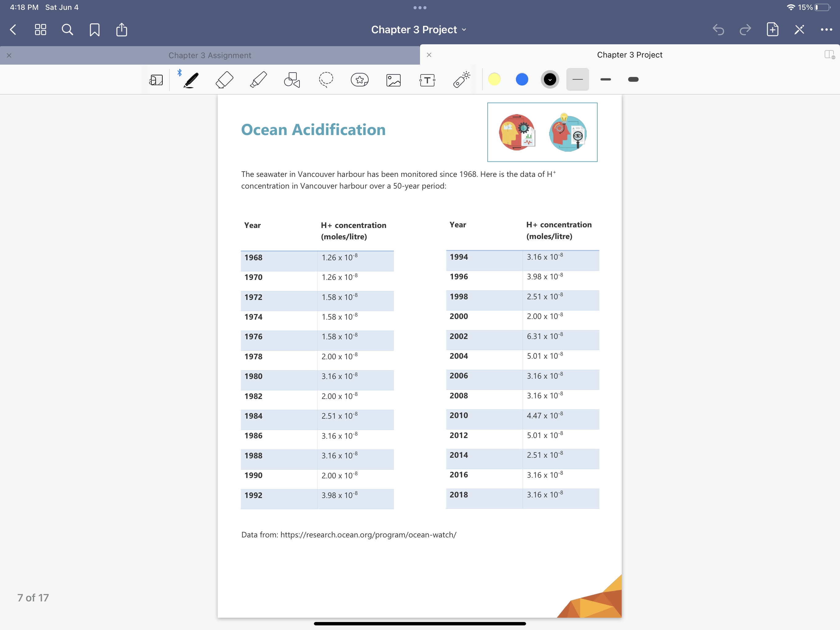Undo the last annotation
This screenshot has height=630, width=840.
[x=718, y=30]
